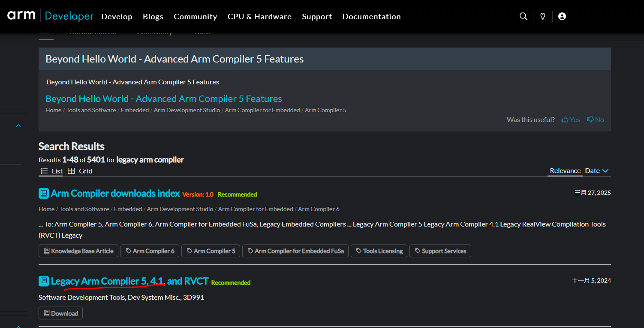Open Arm Compiler downloads index result link
644x328 pixels.
pyautogui.click(x=115, y=194)
